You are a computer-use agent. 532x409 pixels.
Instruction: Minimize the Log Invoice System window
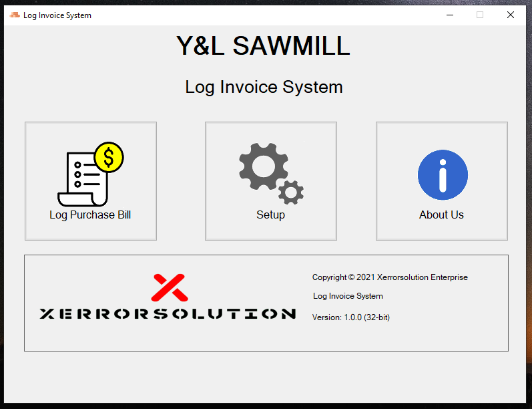coord(449,15)
